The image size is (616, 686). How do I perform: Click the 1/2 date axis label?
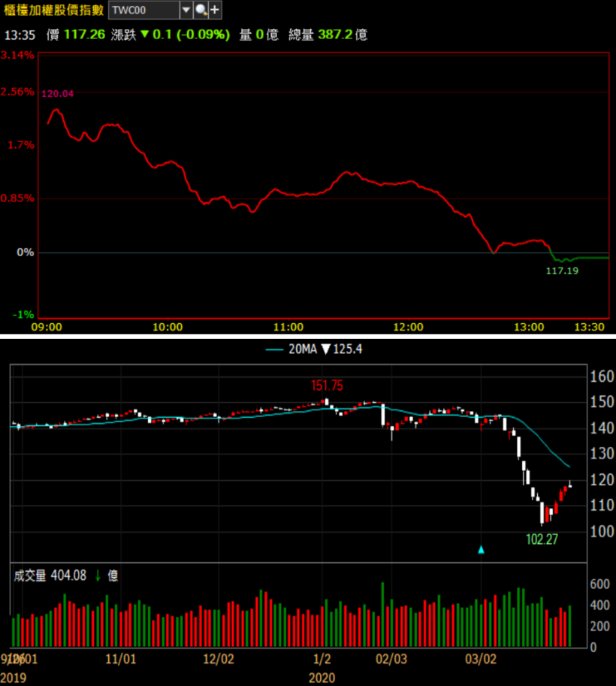pyautogui.click(x=322, y=659)
